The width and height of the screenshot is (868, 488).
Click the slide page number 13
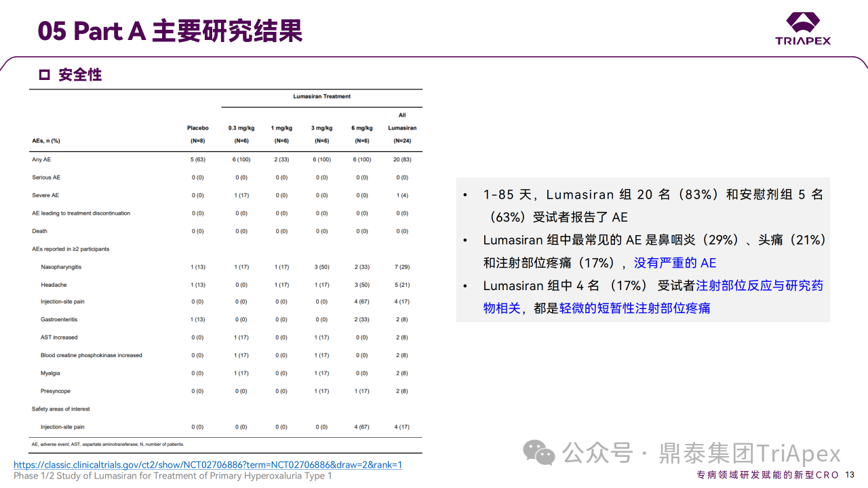[x=850, y=474]
